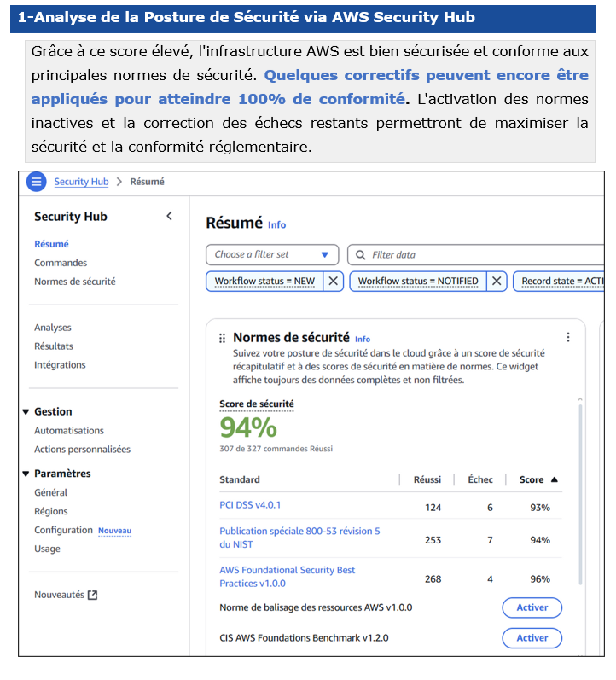Open Analyses in the sidebar
This screenshot has width=616, height=680.
53,328
